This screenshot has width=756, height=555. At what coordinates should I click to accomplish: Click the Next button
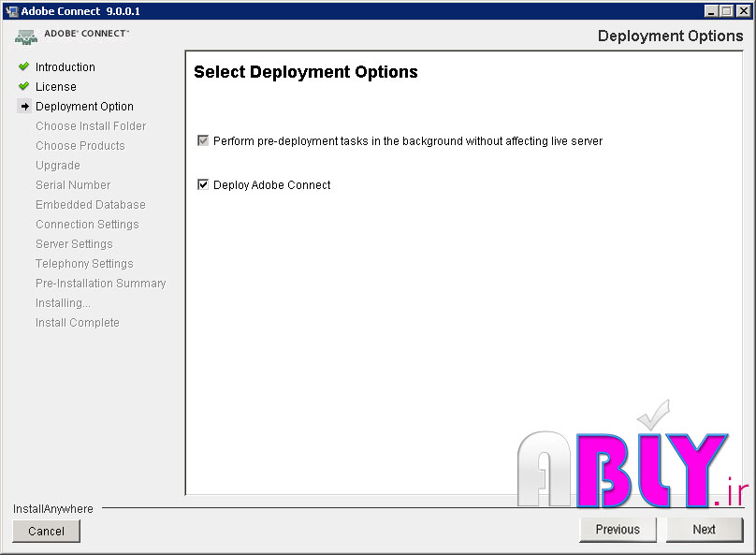[705, 530]
